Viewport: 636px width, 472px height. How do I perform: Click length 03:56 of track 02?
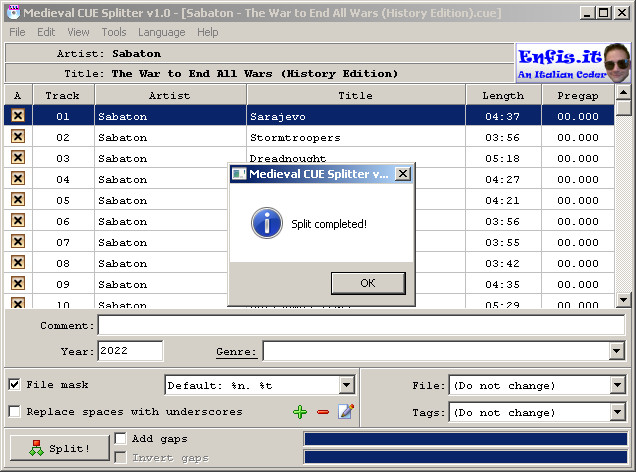click(x=503, y=137)
